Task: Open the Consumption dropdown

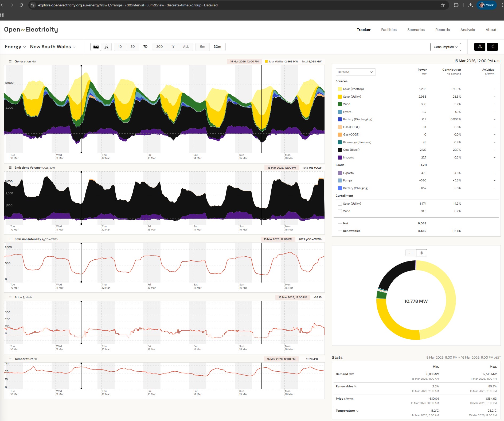Action: pyautogui.click(x=445, y=47)
